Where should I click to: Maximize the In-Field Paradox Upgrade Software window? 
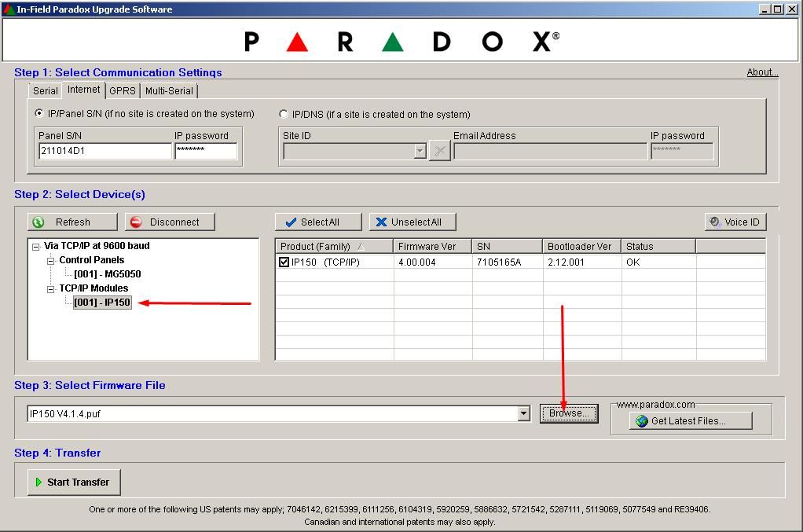tap(776, 9)
